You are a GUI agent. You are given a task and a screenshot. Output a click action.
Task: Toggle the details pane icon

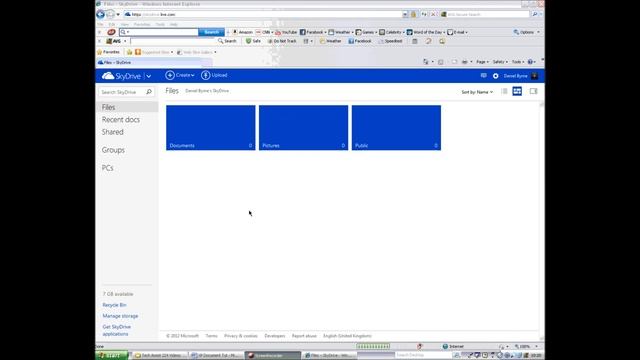pyautogui.click(x=533, y=91)
